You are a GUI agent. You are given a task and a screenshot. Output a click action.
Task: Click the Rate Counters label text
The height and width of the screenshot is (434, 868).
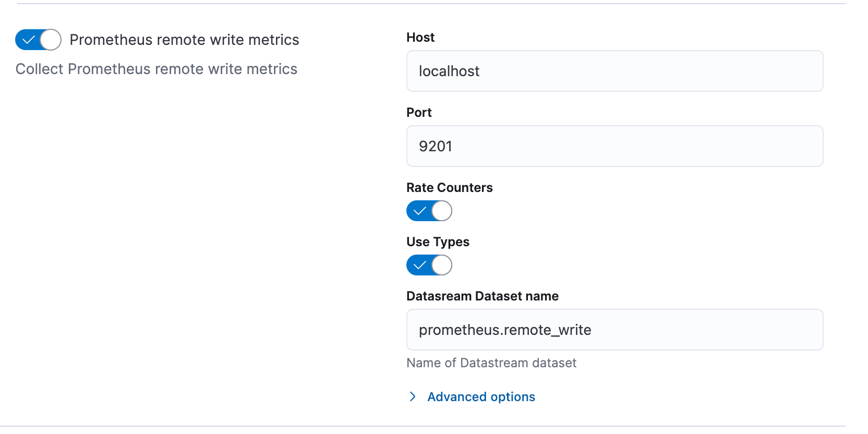pos(449,188)
